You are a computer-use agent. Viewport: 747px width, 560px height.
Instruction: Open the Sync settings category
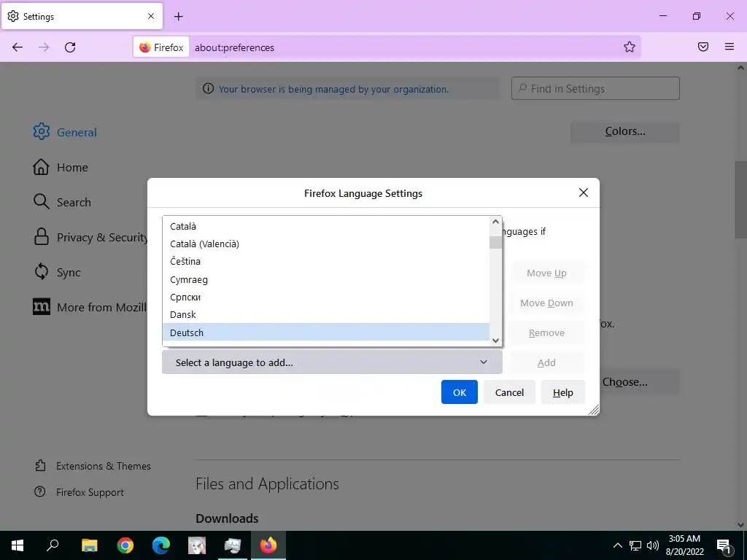tap(57, 272)
